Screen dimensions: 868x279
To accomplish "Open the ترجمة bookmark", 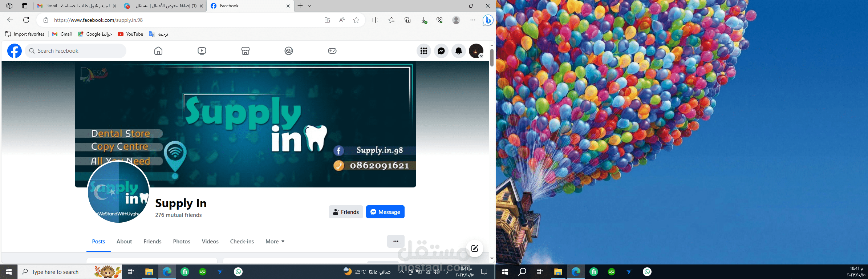I will [158, 34].
